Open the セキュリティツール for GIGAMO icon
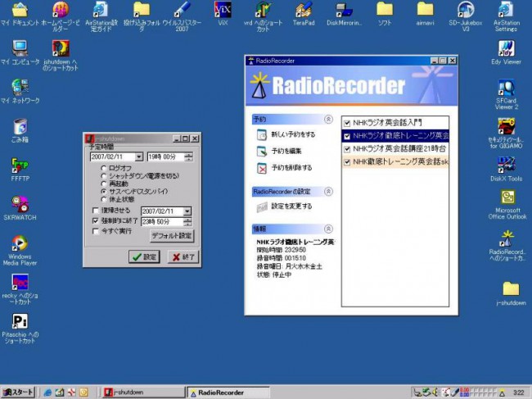This screenshot has width=532, height=399. (506, 126)
